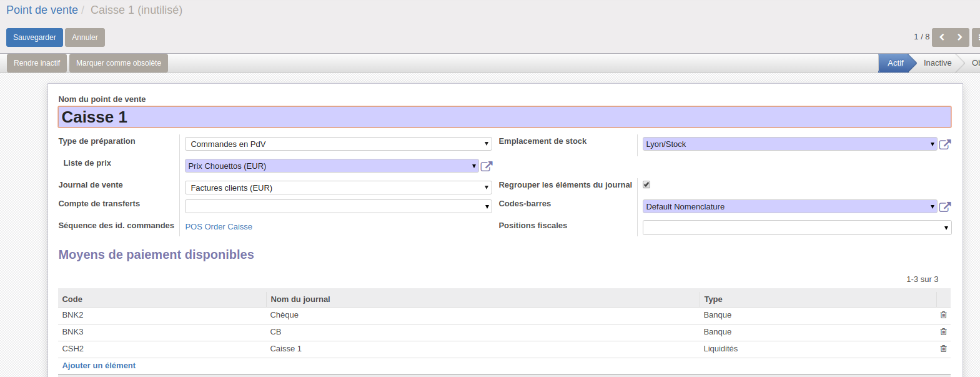980x377 pixels.
Task: Open external link for Default Nomenclature
Action: click(945, 207)
